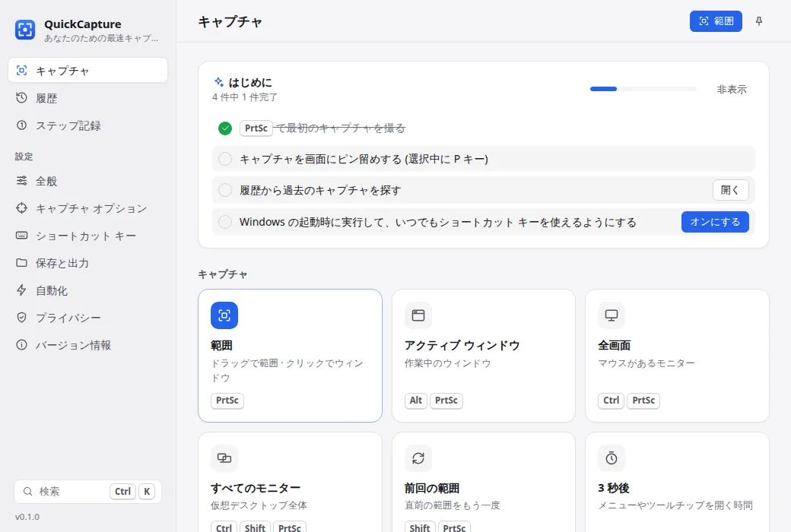Click the 4 件中 1 件完了 status text

[245, 97]
